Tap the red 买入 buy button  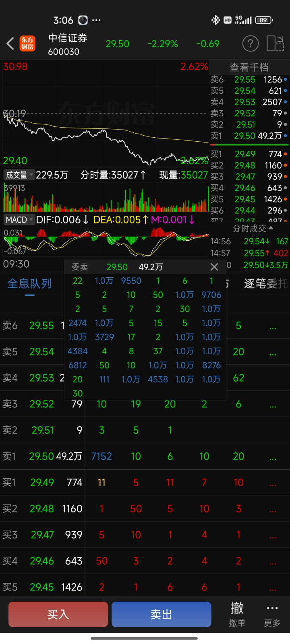58,615
